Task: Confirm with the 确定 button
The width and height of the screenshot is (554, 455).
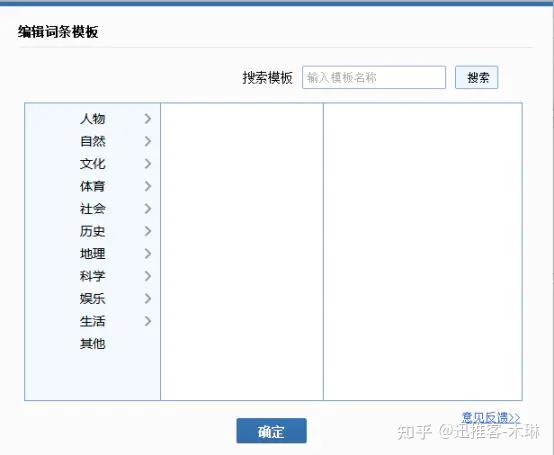Action: pyautogui.click(x=271, y=431)
